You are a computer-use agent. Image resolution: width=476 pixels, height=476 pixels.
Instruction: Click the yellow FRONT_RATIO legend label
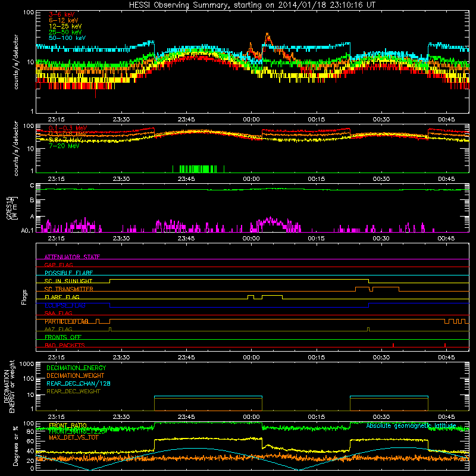pyautogui.click(x=68, y=425)
